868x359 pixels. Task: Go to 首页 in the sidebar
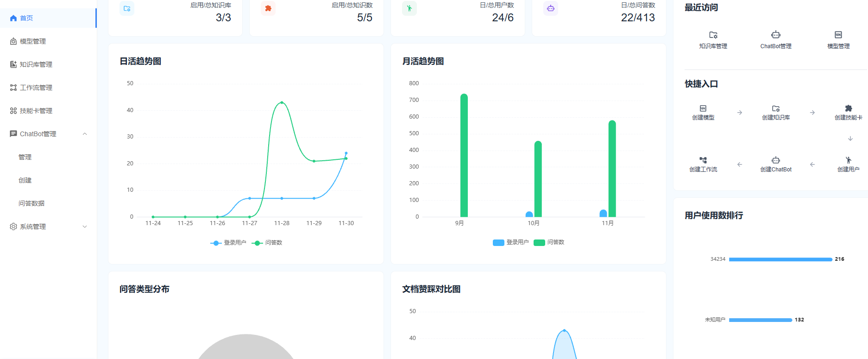click(x=26, y=18)
